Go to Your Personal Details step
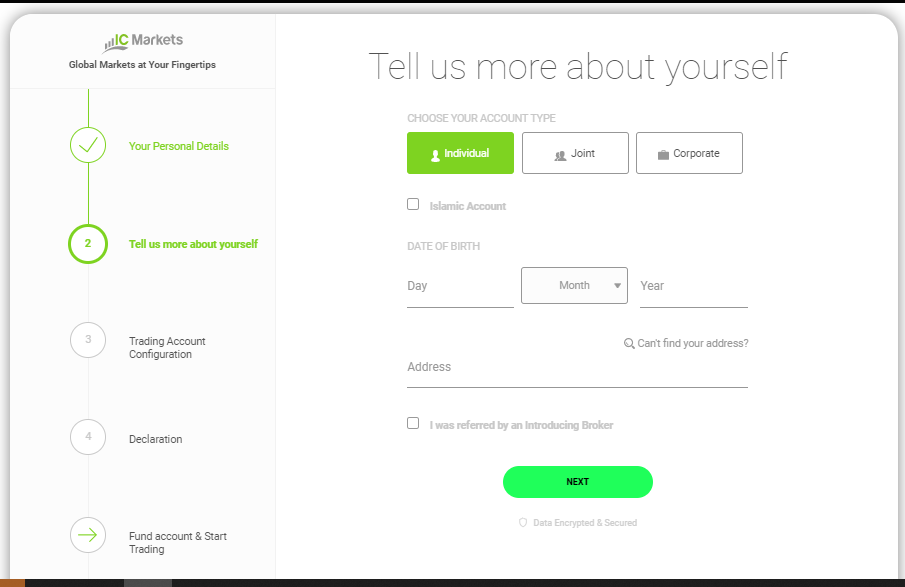Screen dimensions: 905x587 pyautogui.click(x=178, y=146)
